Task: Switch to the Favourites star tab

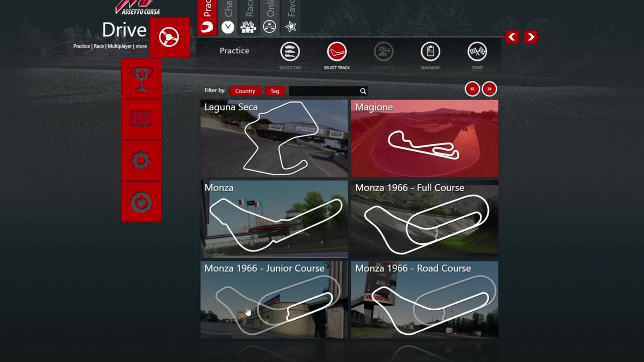Action: [291, 18]
